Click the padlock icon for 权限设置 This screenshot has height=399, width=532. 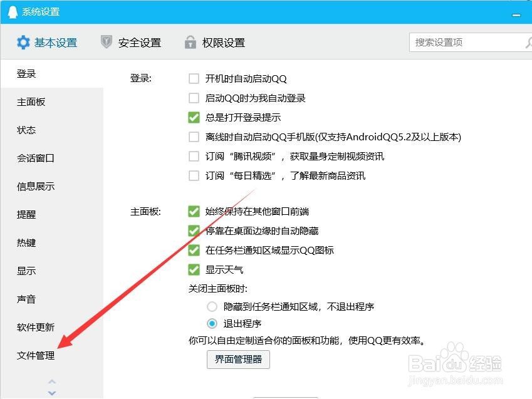coord(190,42)
